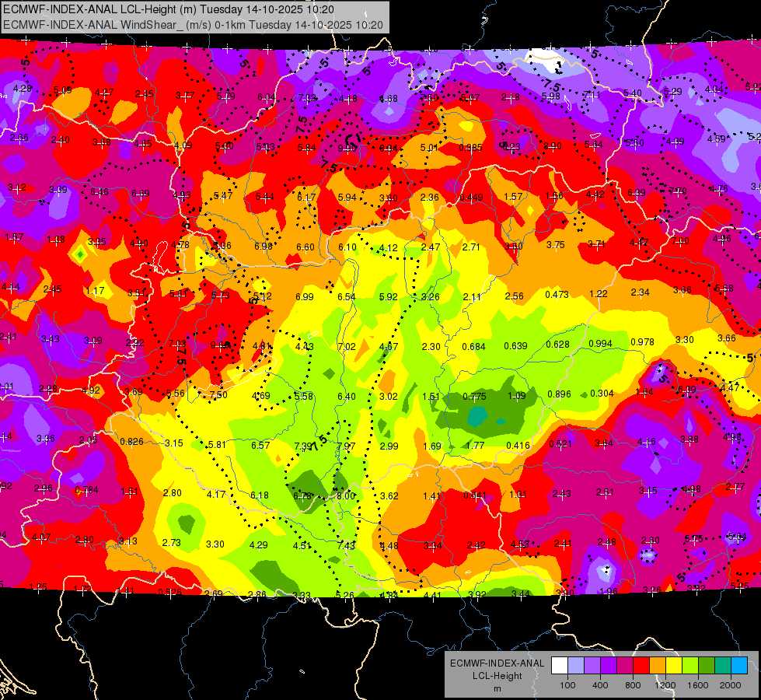Click the map value 0.526
Viewport: 761px width, 700px height.
(x=170, y=592)
